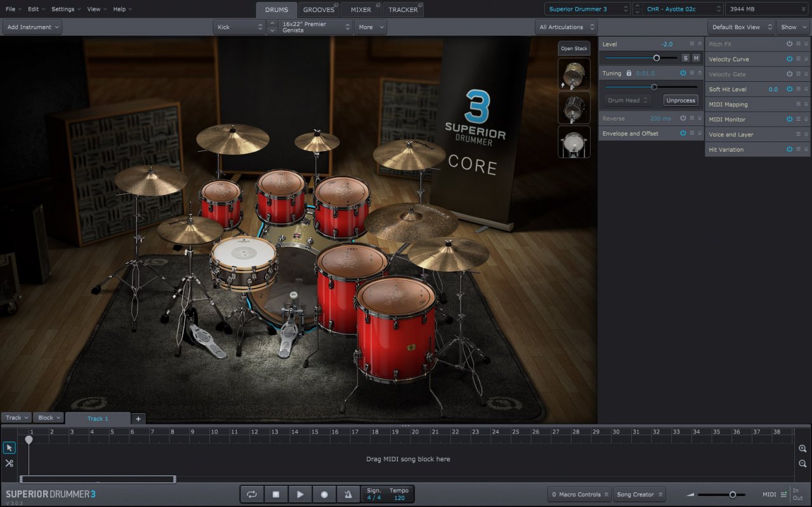Disable the Velocity Curve power button
The width and height of the screenshot is (812, 507).
coord(790,59)
